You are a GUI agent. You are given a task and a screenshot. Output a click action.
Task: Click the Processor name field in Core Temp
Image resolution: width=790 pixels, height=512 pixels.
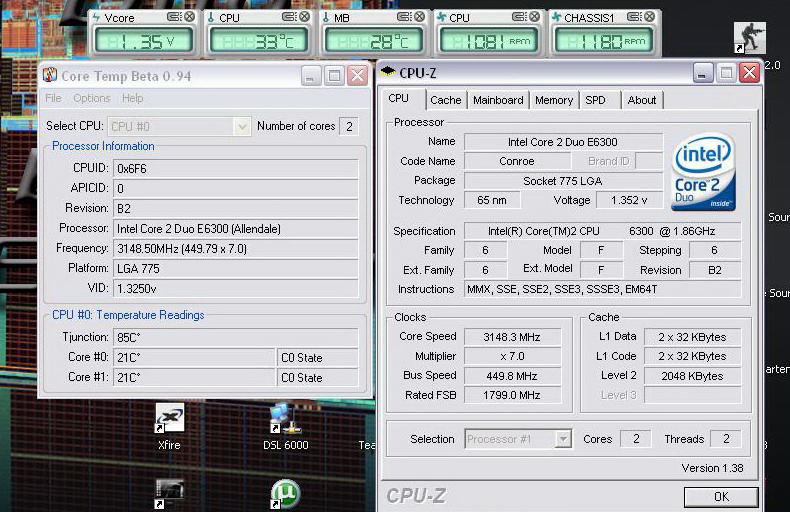(236, 229)
